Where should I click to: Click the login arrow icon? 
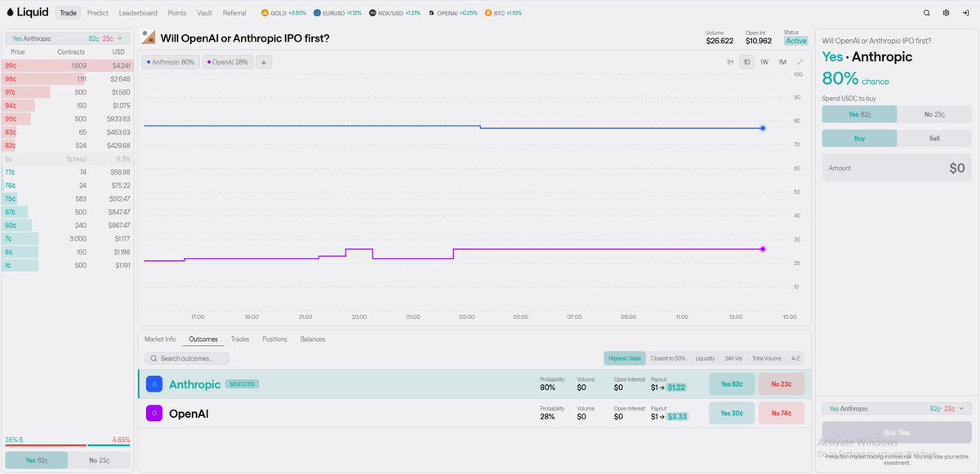[965, 13]
